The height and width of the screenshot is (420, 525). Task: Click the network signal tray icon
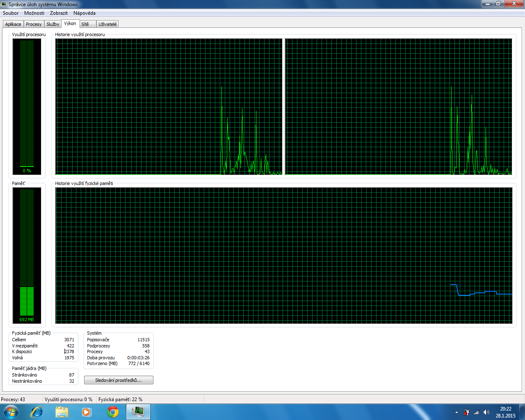(x=476, y=412)
